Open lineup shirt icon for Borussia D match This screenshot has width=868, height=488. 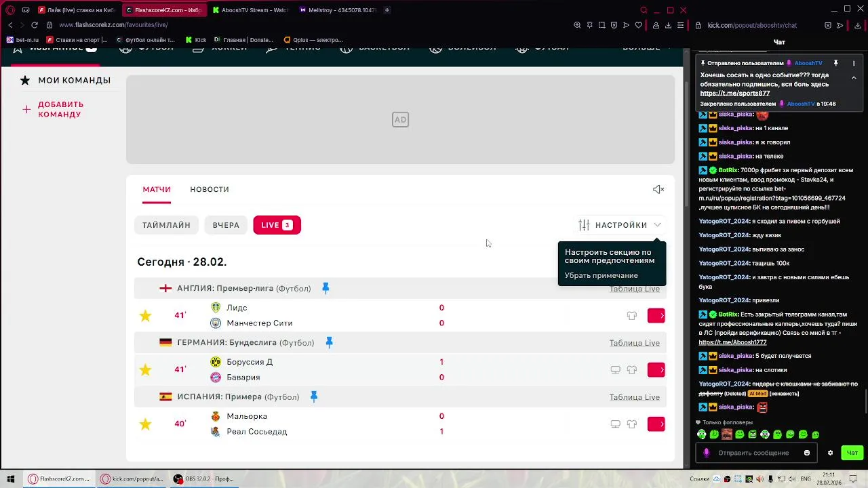point(632,369)
